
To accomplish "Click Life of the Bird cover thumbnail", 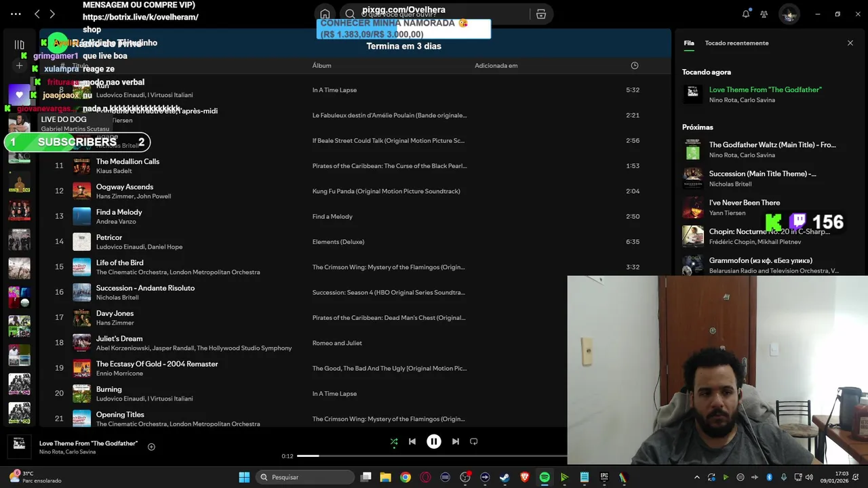I will [81, 267].
